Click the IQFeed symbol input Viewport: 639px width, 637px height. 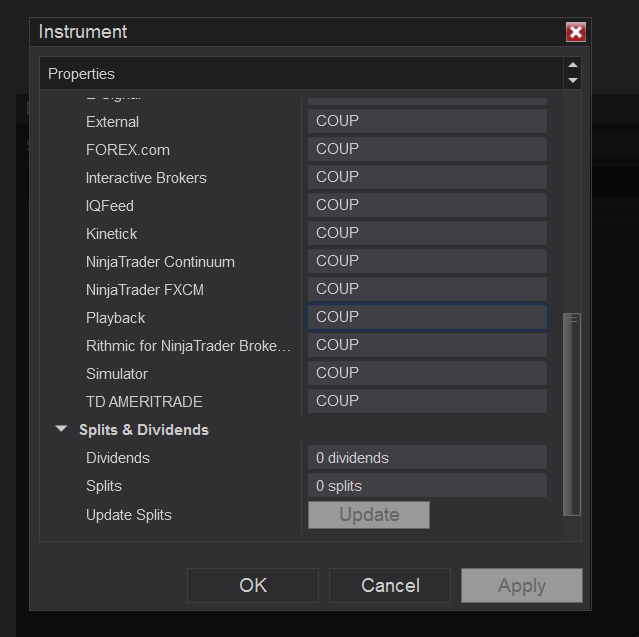[x=427, y=205]
